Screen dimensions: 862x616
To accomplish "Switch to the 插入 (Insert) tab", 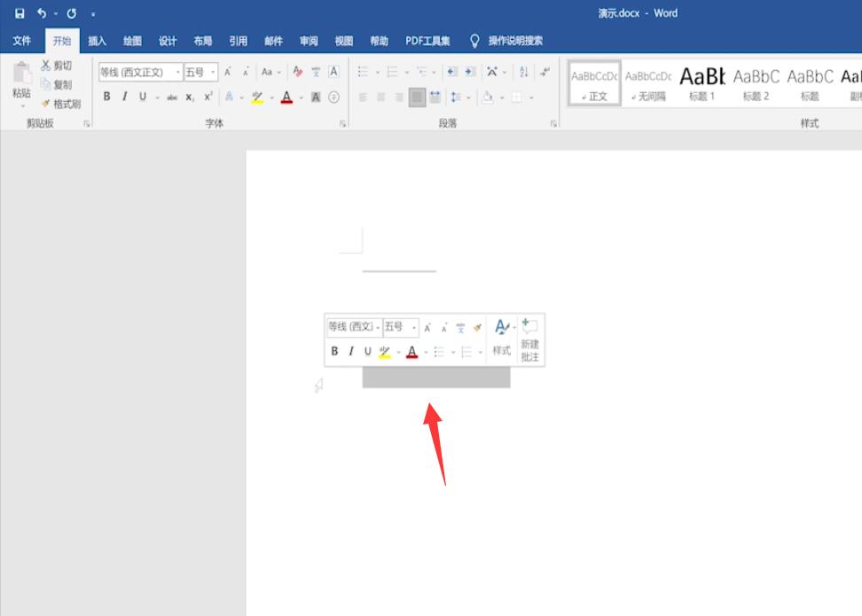I will [x=97, y=41].
